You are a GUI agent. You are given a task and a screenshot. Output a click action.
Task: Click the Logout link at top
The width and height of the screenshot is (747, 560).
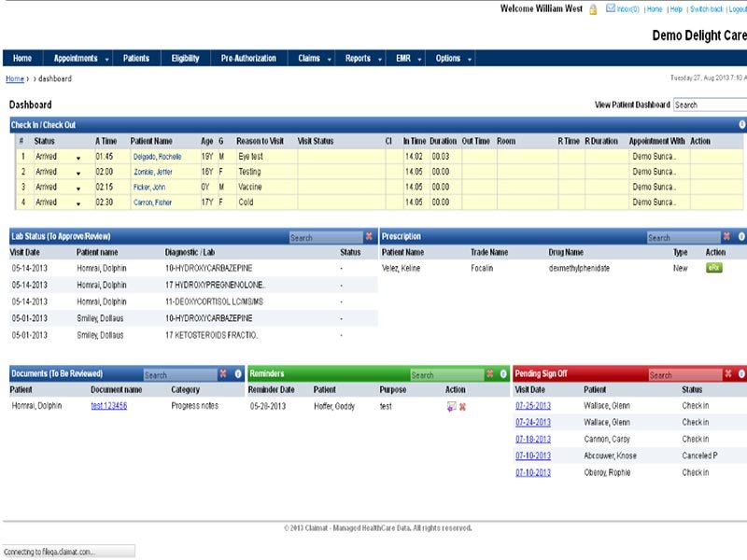click(x=738, y=8)
